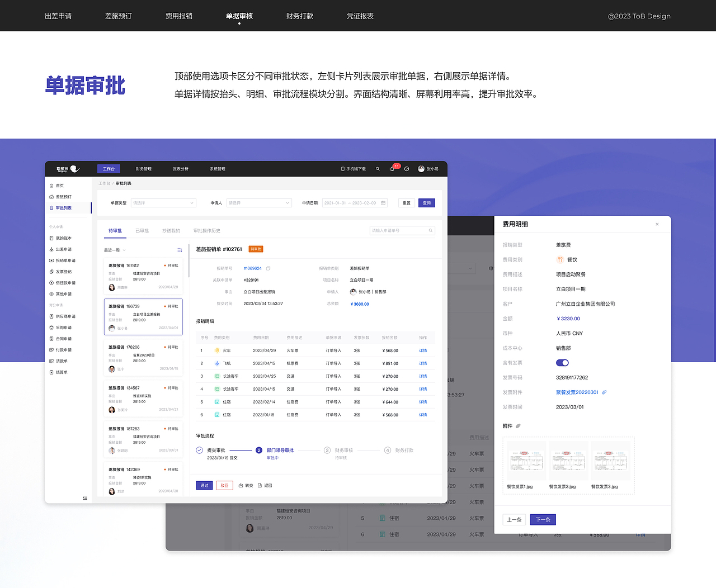This screenshot has height=588, width=716.
Task: Toggle the 含有发票 switch
Action: click(562, 363)
